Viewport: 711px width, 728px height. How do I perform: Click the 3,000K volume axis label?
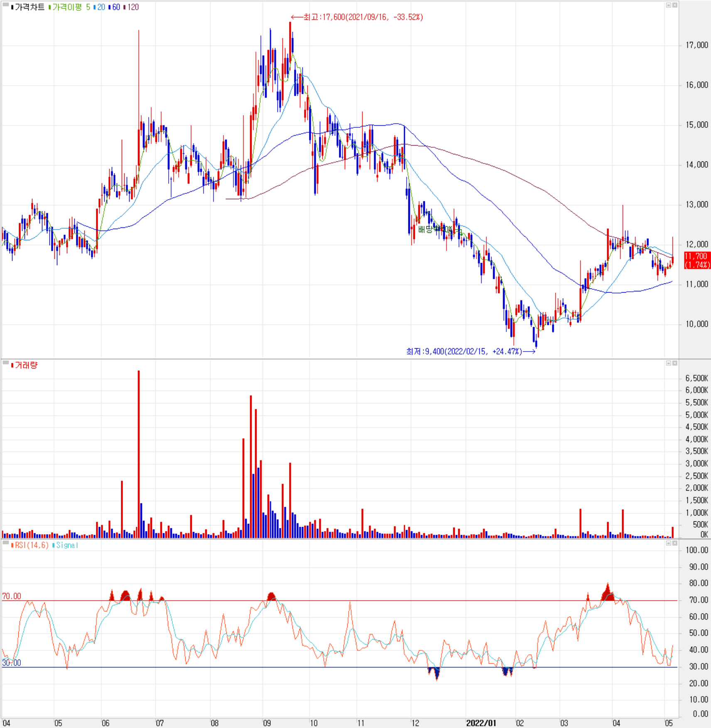point(696,464)
